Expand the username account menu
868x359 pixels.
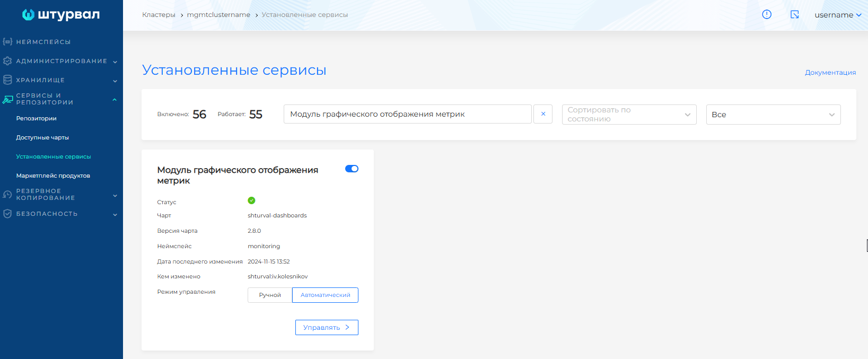coord(837,15)
